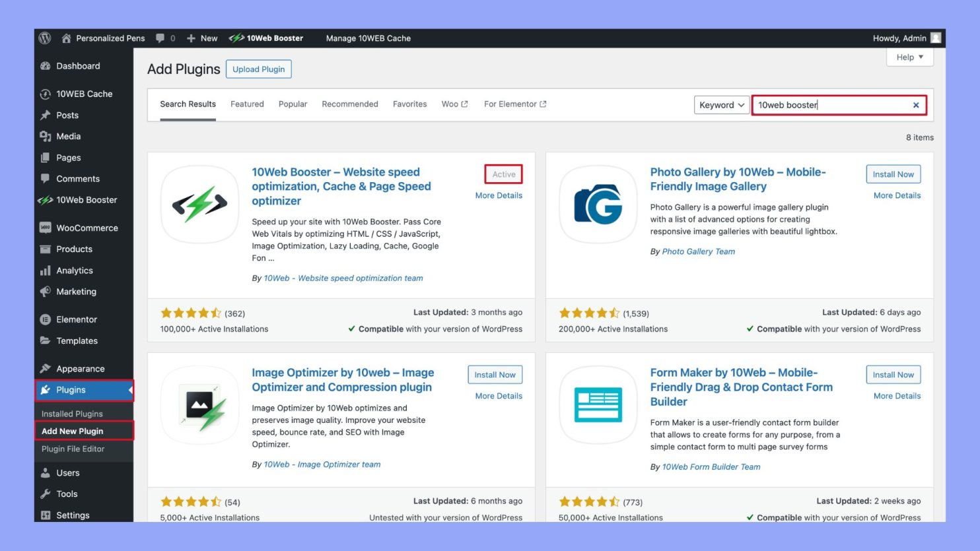Screen dimensions: 980x551
Task: Switch to the Featured plugins tab
Action: click(247, 104)
